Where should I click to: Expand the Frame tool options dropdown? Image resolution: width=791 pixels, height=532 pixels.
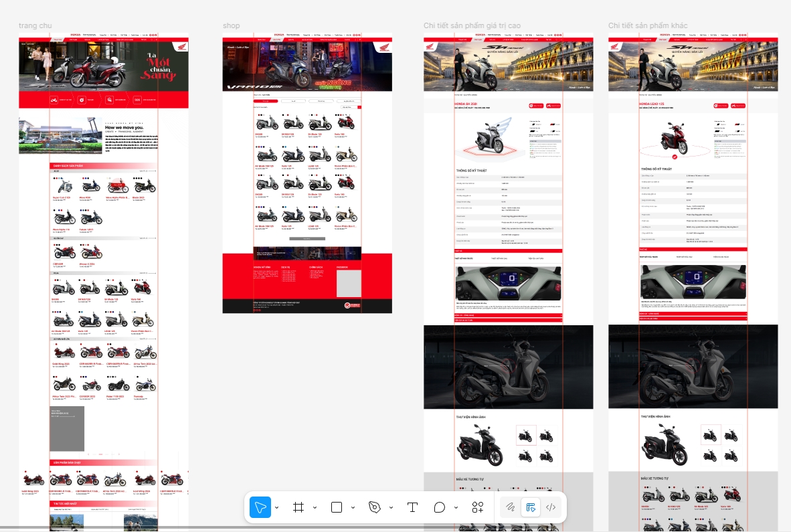315,507
